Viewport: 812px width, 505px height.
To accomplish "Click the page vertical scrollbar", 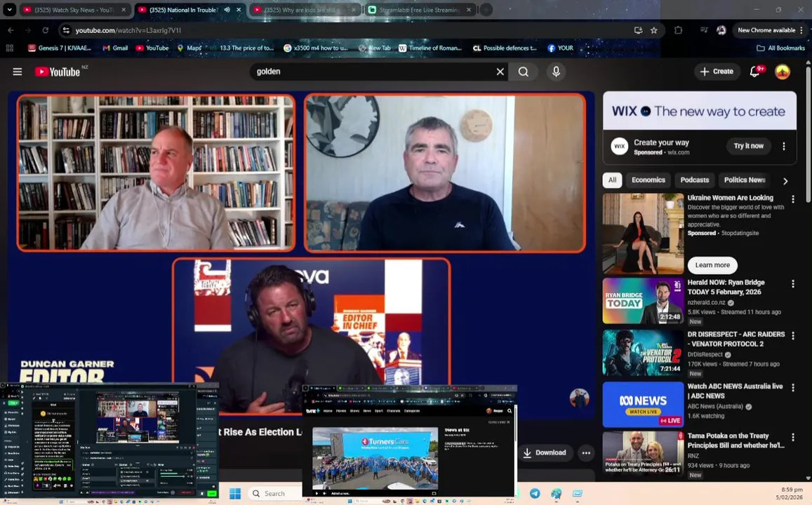I will tap(808, 135).
